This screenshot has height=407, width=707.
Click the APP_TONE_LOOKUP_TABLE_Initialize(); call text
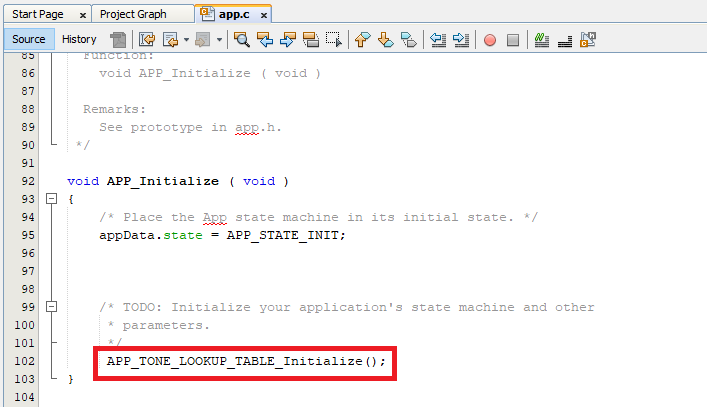pyautogui.click(x=246, y=361)
